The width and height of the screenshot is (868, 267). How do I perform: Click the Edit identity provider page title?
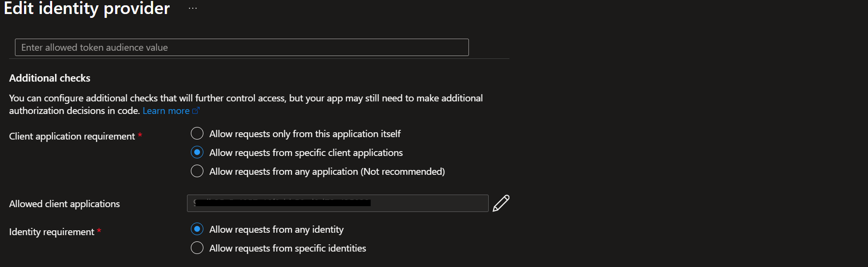click(x=87, y=8)
